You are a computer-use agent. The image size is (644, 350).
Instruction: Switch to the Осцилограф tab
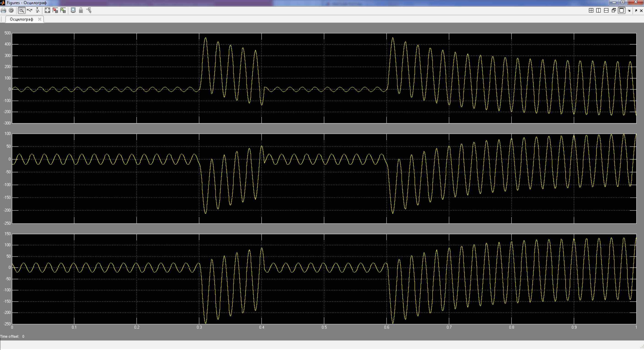(22, 19)
